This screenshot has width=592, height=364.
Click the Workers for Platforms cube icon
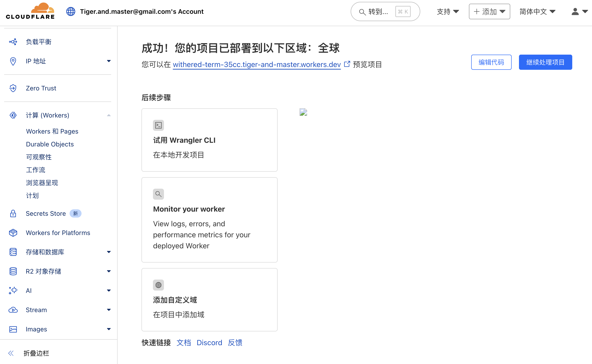pyautogui.click(x=13, y=233)
